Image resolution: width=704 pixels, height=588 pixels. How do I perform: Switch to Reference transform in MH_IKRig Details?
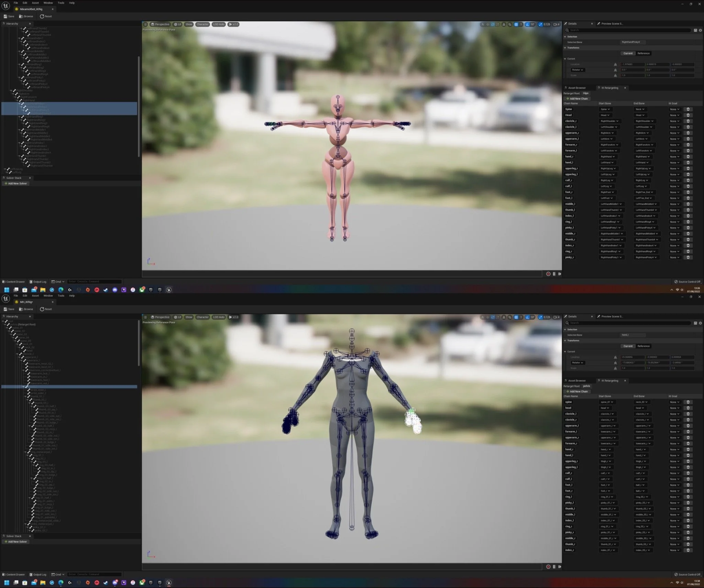[x=643, y=346]
